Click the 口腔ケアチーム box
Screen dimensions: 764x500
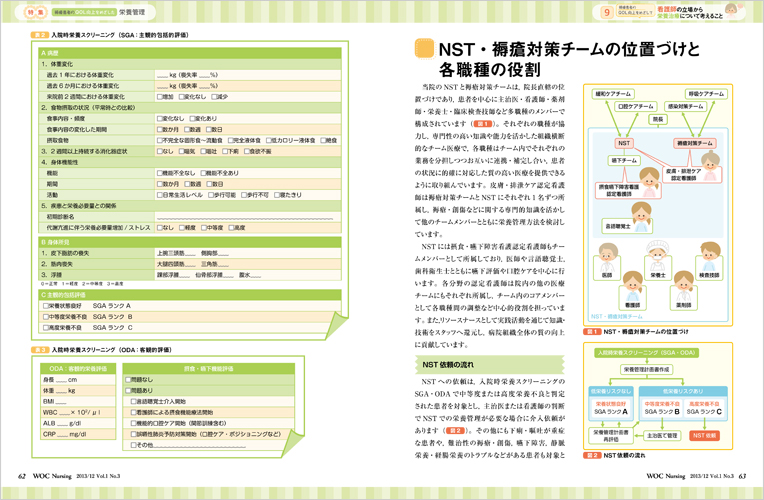pos(636,106)
